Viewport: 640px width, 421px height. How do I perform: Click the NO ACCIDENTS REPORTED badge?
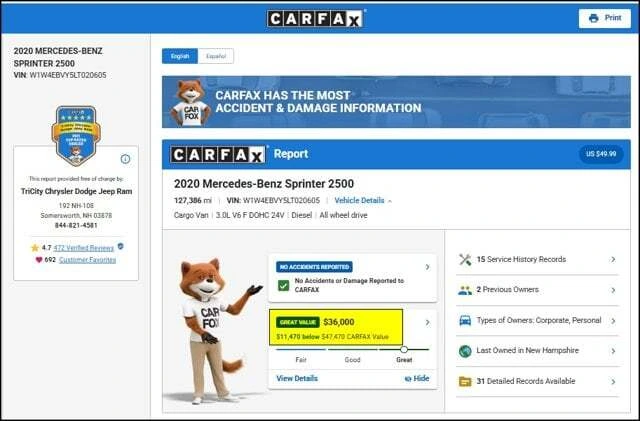click(314, 267)
